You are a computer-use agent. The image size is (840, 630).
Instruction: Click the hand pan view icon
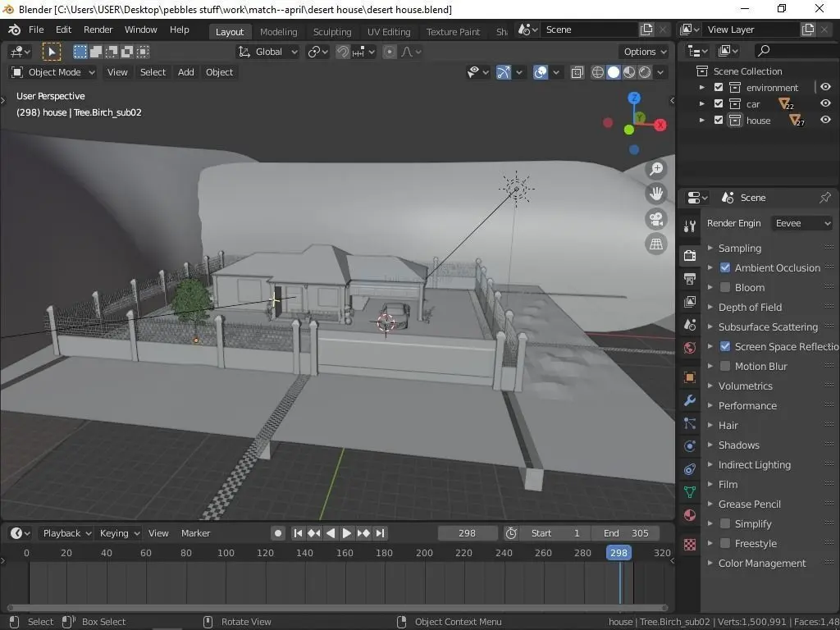coord(656,194)
